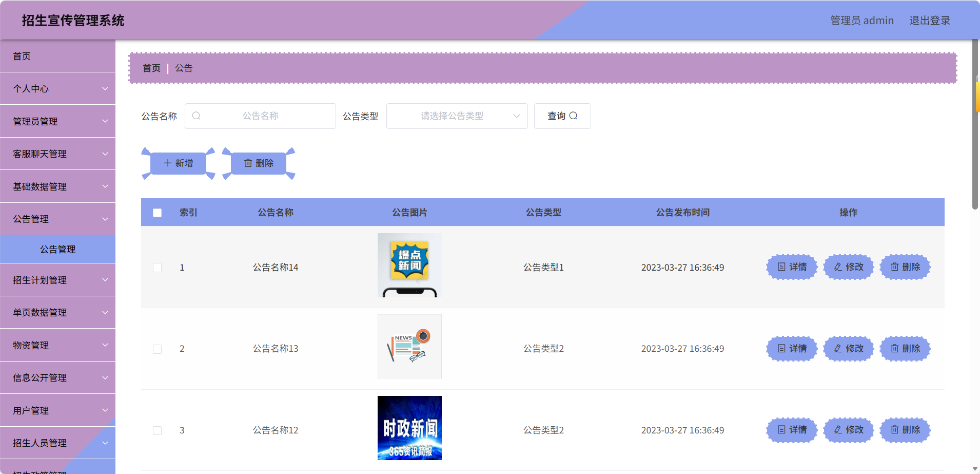
Task: Click the 详情 document icon for 公告名称12
Action: pyautogui.click(x=781, y=430)
